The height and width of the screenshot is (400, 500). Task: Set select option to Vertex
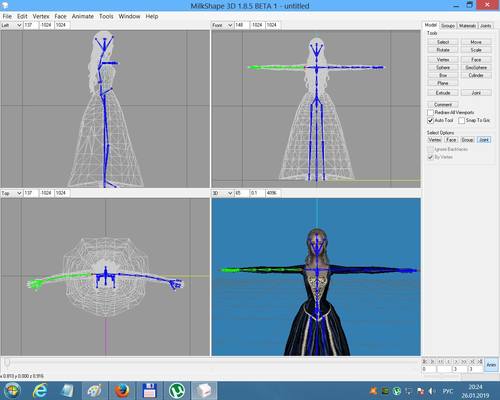click(x=435, y=140)
